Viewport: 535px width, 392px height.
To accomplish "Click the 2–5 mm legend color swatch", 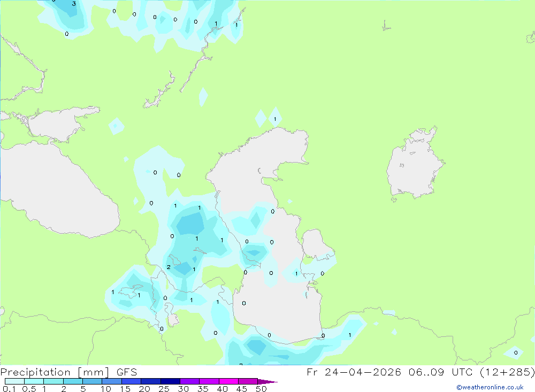I will [x=73, y=381].
